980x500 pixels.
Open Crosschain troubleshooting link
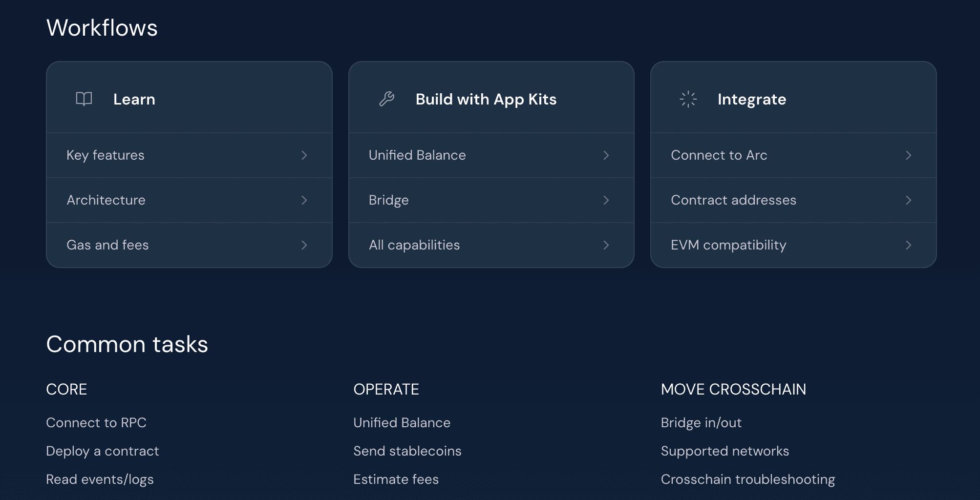(x=748, y=479)
